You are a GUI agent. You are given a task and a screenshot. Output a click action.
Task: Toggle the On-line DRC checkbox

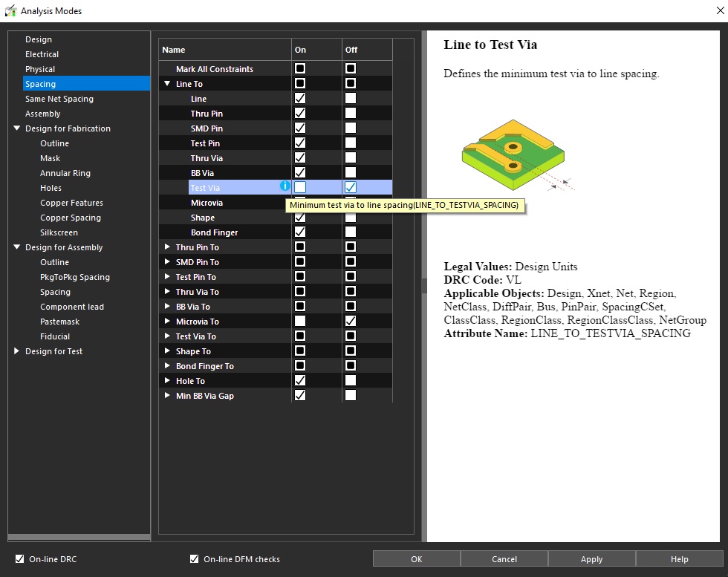[x=19, y=559]
